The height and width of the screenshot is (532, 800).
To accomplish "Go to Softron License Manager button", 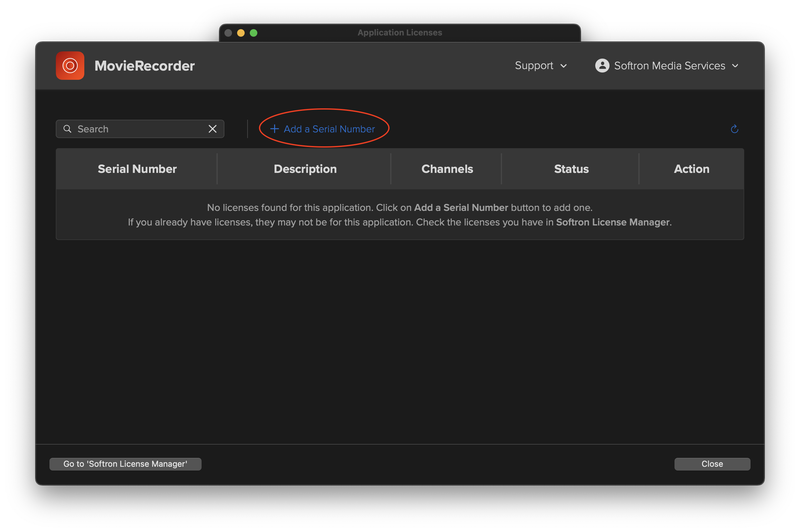I will click(125, 464).
